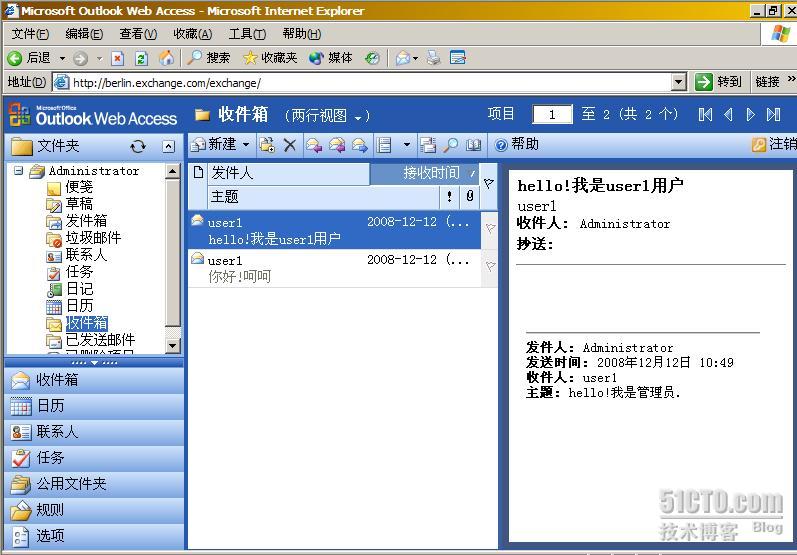Image resolution: width=797 pixels, height=555 pixels.
Task: Click the refresh folders icon
Action: [138, 146]
